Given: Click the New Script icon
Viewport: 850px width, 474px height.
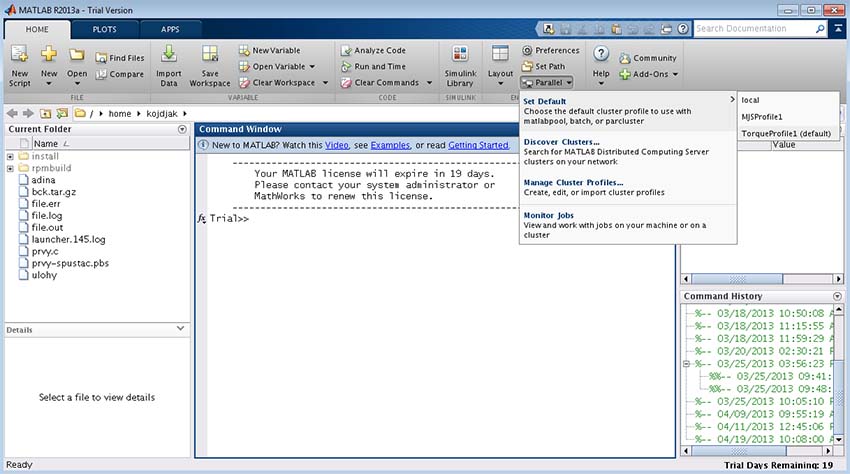Looking at the screenshot, I should coord(19,57).
